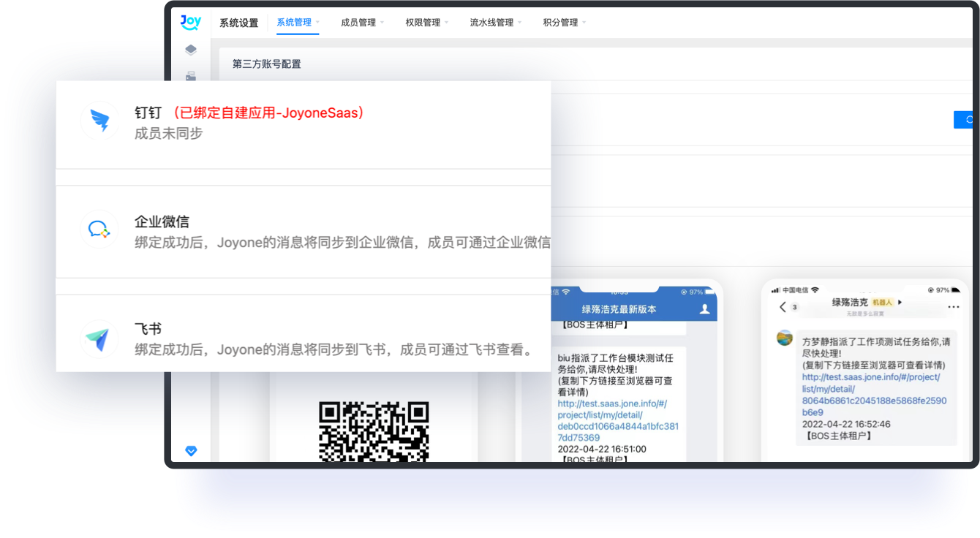Click the 飞书 binding description text
This screenshot has width=980, height=538.
click(x=336, y=350)
